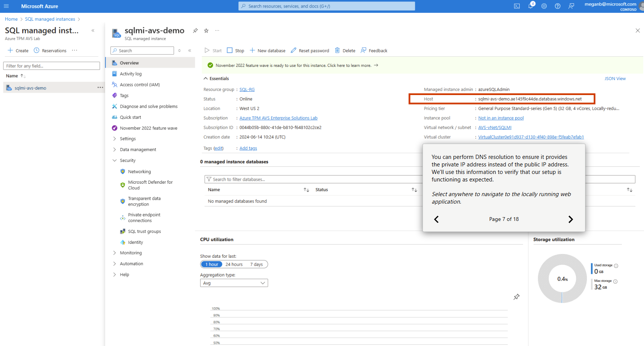The height and width of the screenshot is (346, 644).
Task: Expand the Data management group
Action: click(134, 150)
